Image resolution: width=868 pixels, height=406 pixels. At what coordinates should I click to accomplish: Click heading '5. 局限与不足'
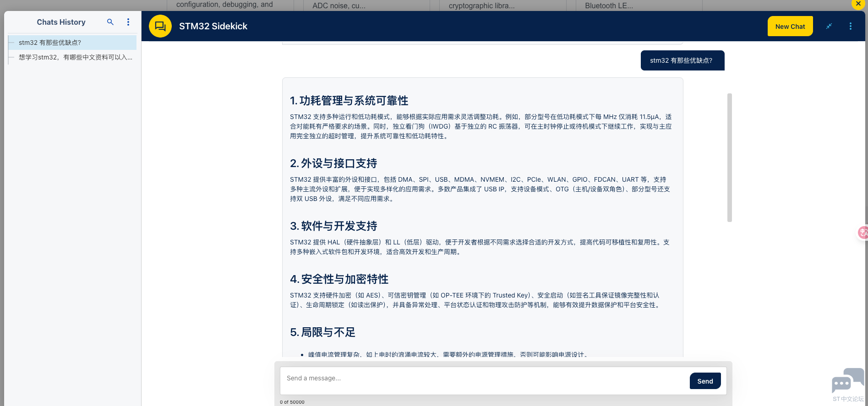pyautogui.click(x=322, y=332)
